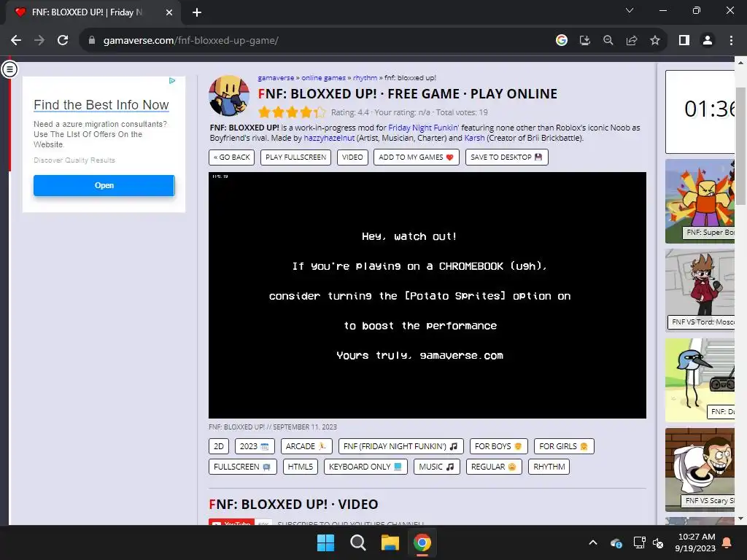Select the HTML5 tag
The height and width of the screenshot is (560, 747).
pos(300,467)
